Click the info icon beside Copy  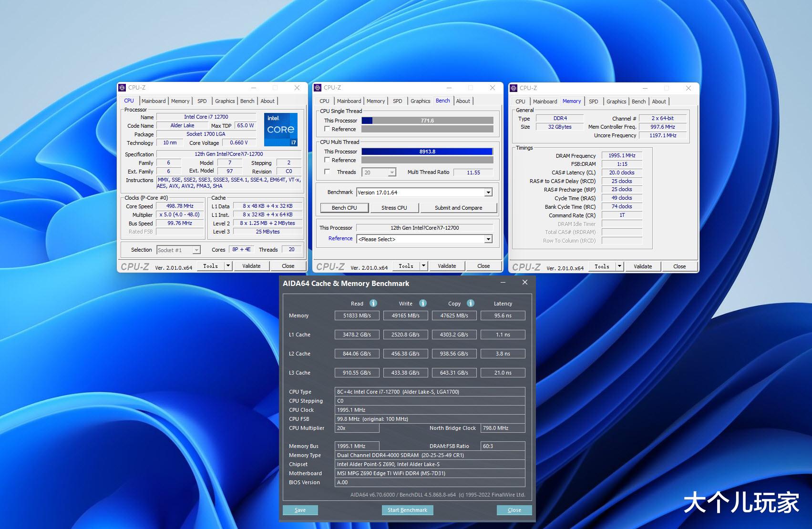pos(470,303)
